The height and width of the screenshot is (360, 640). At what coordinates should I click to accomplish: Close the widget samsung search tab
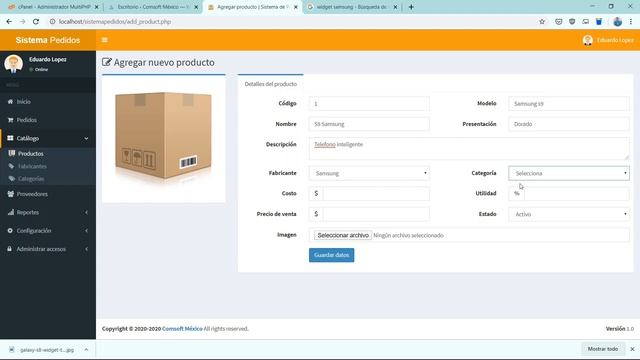tap(395, 7)
